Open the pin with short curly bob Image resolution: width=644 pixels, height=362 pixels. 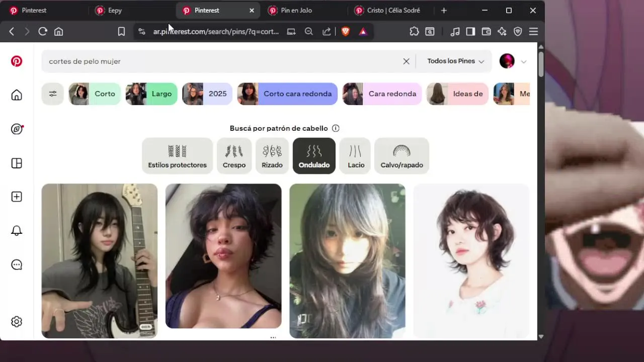pyautogui.click(x=471, y=261)
